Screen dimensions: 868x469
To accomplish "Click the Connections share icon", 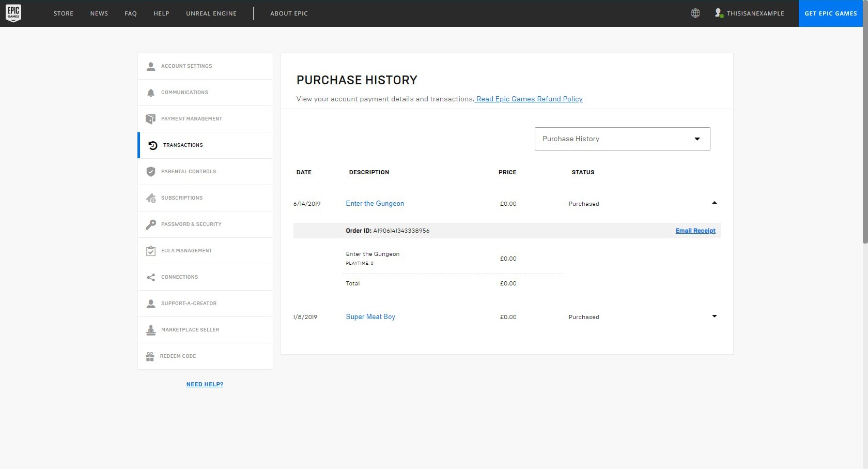I will [151, 277].
